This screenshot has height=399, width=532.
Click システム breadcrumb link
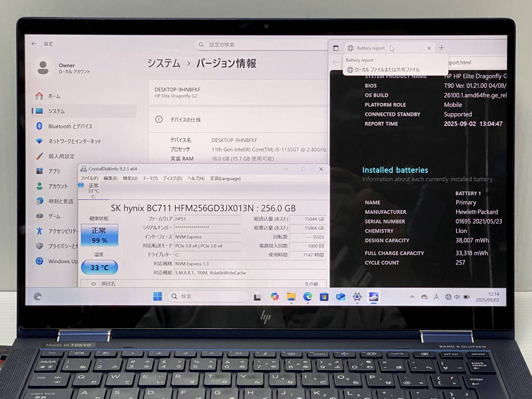click(x=163, y=64)
